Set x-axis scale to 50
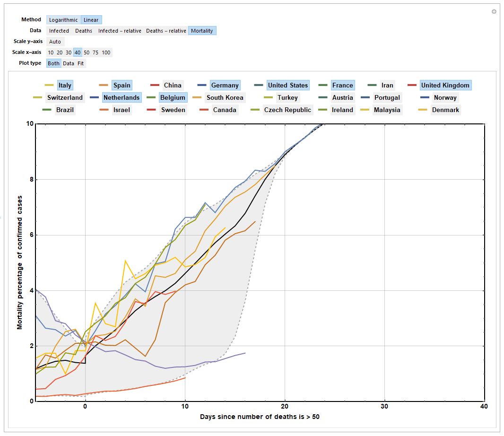This screenshot has height=436, width=504. point(87,53)
